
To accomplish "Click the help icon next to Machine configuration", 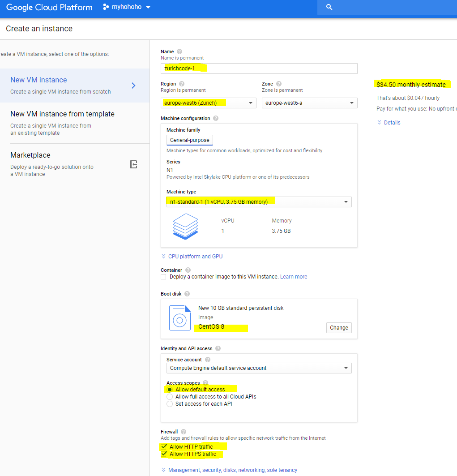I will (x=215, y=118).
